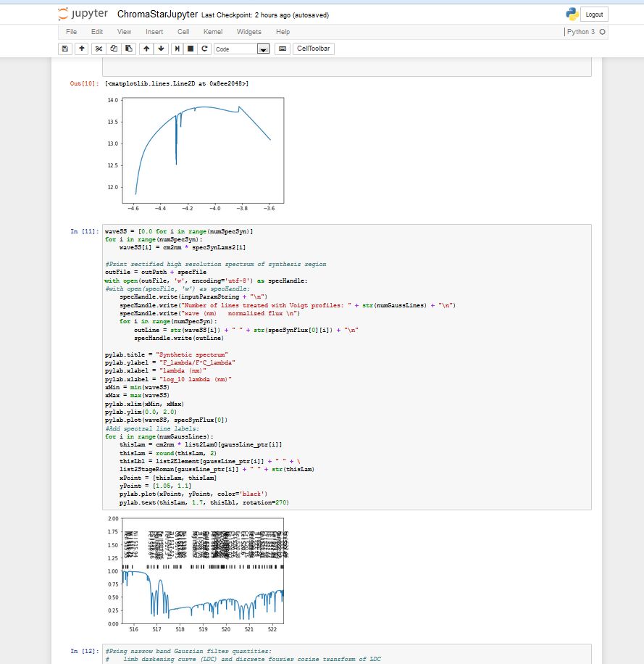Cut selected cells with scissors icon
The width and height of the screenshot is (644, 664).
99,49
